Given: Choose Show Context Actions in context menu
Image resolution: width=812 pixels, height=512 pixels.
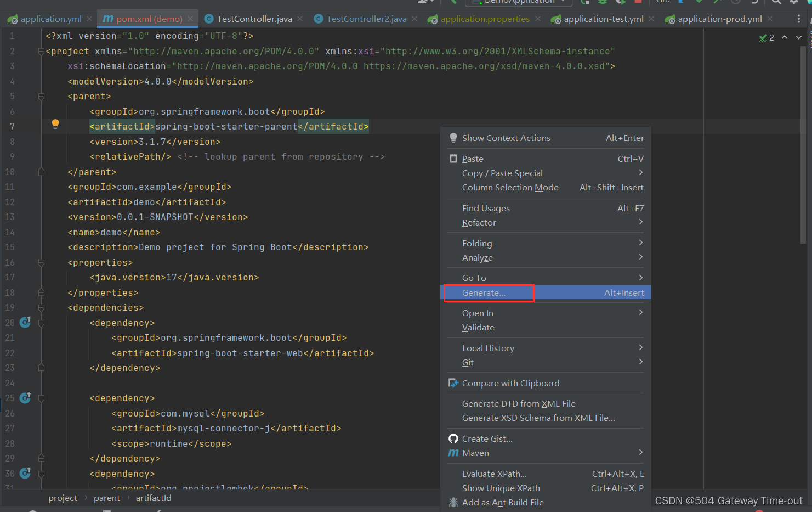Looking at the screenshot, I should tap(546, 138).
